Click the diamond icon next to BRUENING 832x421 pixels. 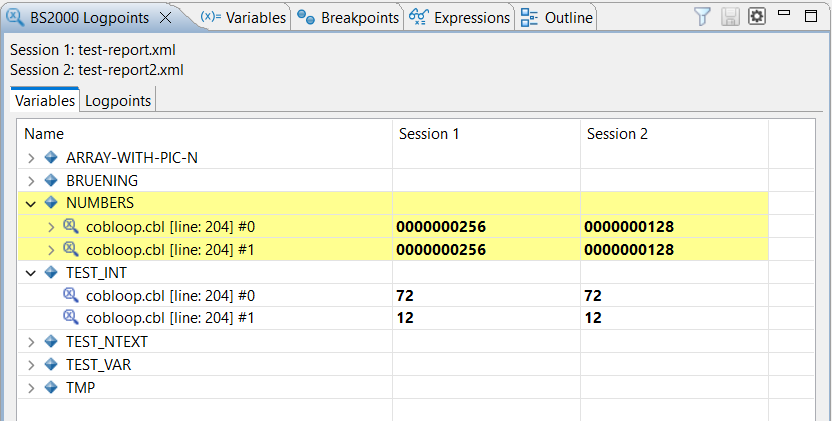click(51, 181)
